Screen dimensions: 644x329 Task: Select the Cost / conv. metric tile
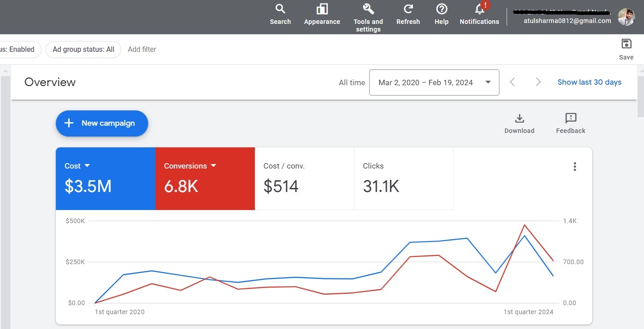[x=304, y=178]
